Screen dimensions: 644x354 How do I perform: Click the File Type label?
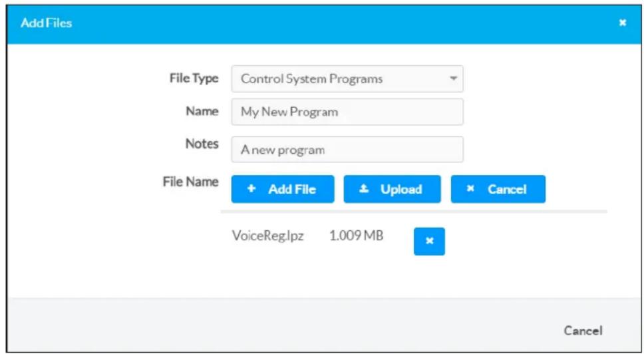pyautogui.click(x=194, y=79)
